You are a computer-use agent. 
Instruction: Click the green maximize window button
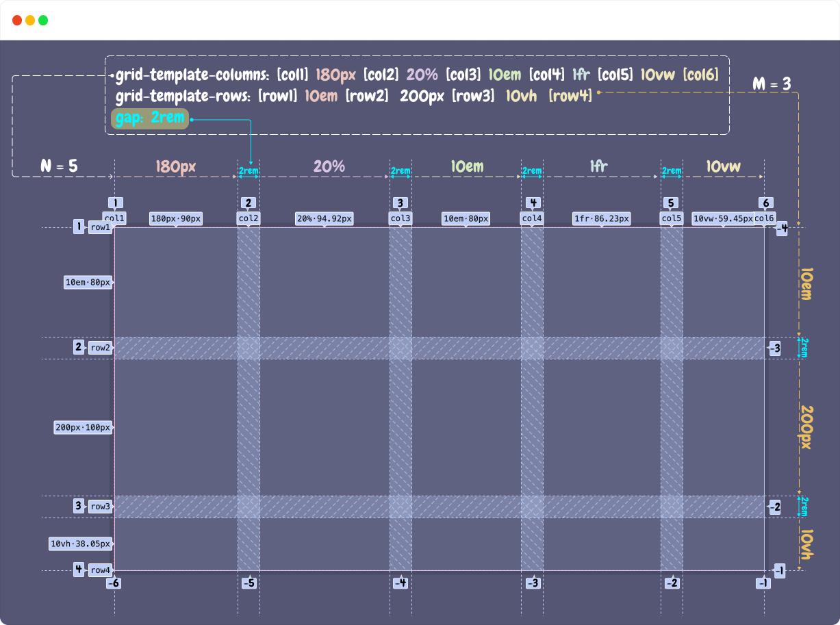tap(43, 21)
